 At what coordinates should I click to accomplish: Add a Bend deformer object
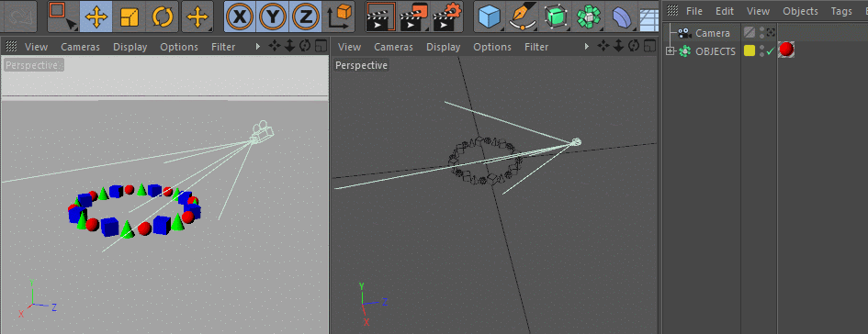click(x=622, y=17)
